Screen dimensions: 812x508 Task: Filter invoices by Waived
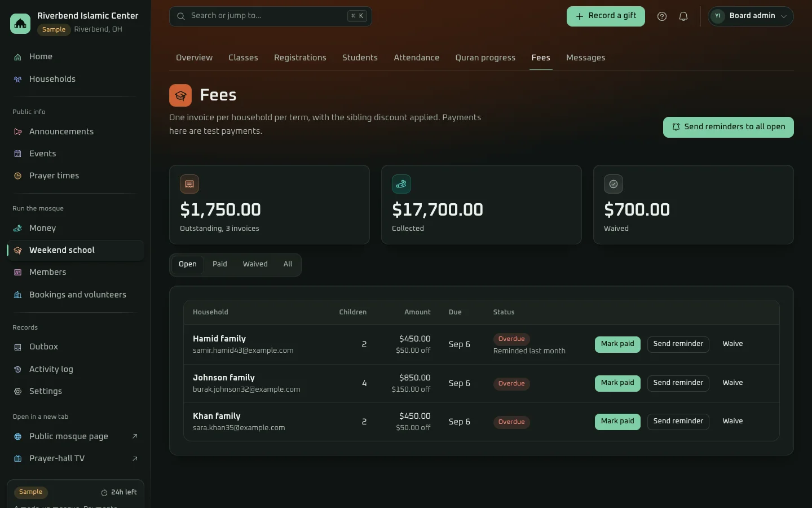pyautogui.click(x=255, y=265)
